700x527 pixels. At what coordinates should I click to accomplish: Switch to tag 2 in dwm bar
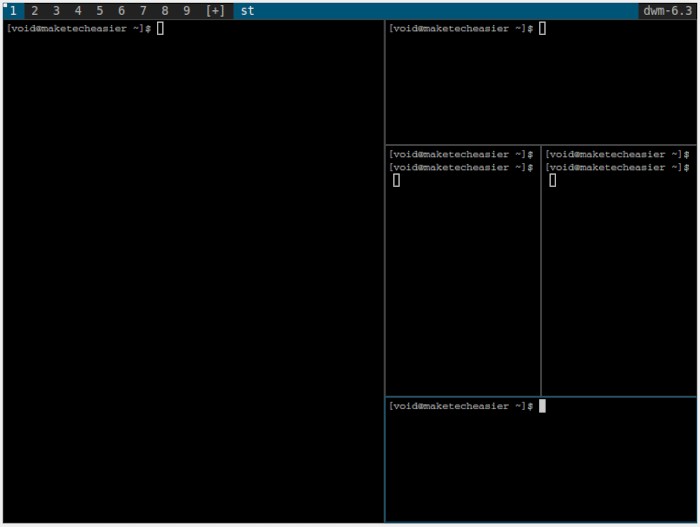35,11
